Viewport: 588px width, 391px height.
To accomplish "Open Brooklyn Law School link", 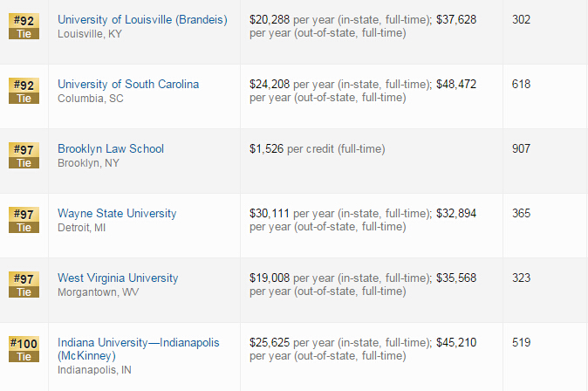I will [x=111, y=148].
